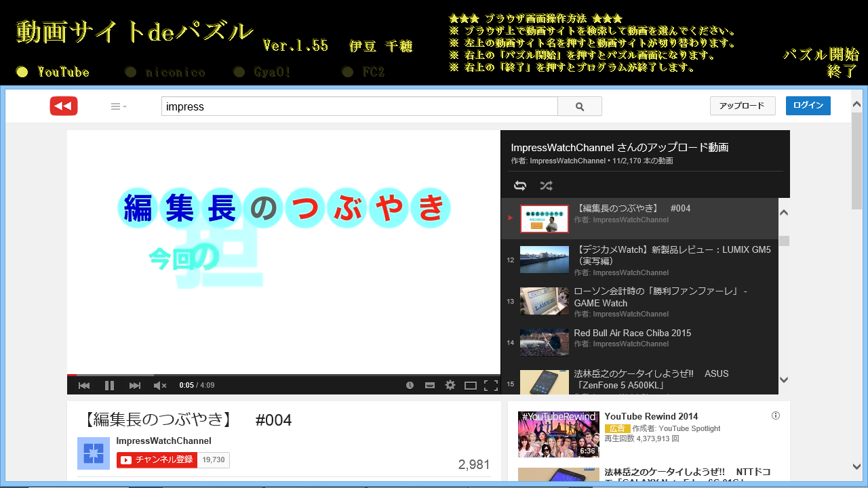Mute the video audio
The width and height of the screenshot is (868, 488).
(x=159, y=385)
